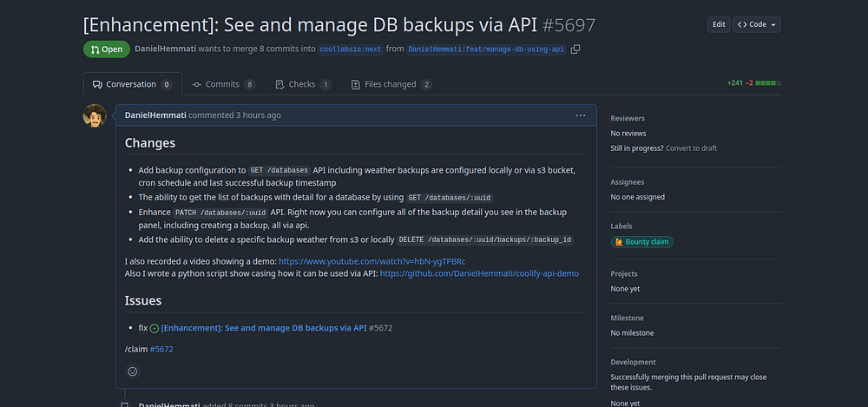Click the open issue icon beside fix
This screenshot has height=407, width=868.
tap(155, 328)
